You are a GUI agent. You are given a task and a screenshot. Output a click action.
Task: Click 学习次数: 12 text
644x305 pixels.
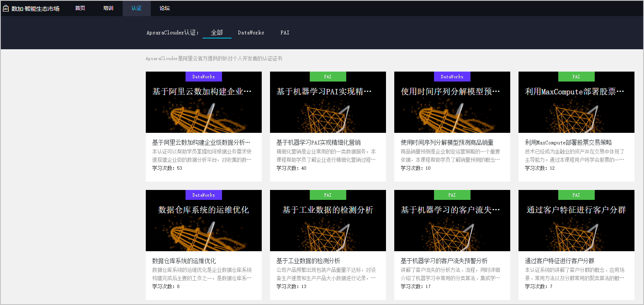pyautogui.click(x=540, y=168)
